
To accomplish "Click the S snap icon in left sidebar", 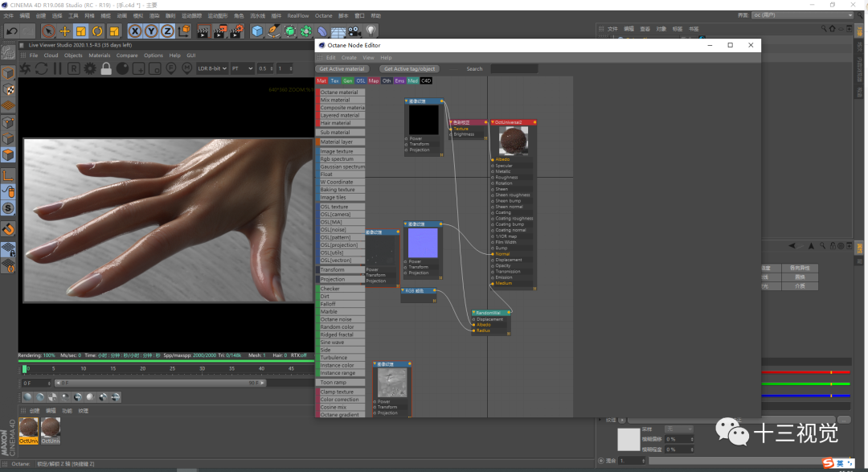I will [x=8, y=208].
